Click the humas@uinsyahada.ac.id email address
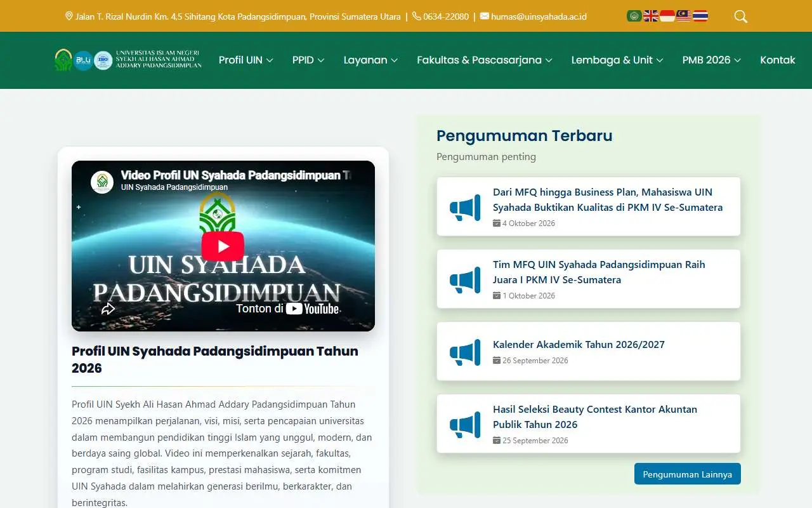Image resolution: width=812 pixels, height=508 pixels. (539, 17)
